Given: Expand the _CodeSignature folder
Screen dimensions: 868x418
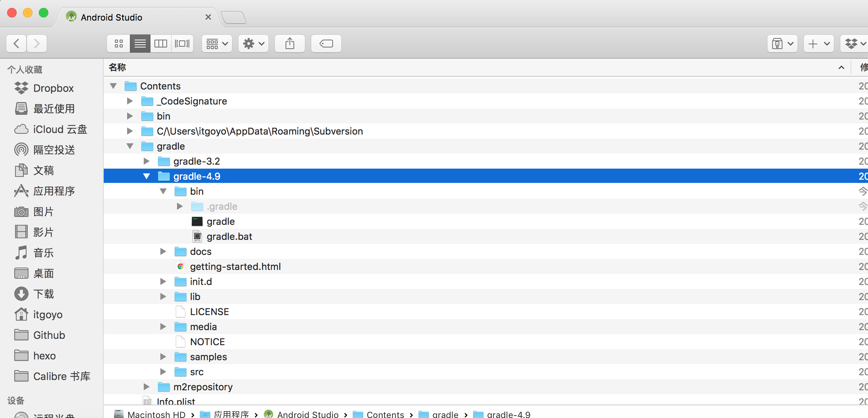Looking at the screenshot, I should pyautogui.click(x=130, y=101).
